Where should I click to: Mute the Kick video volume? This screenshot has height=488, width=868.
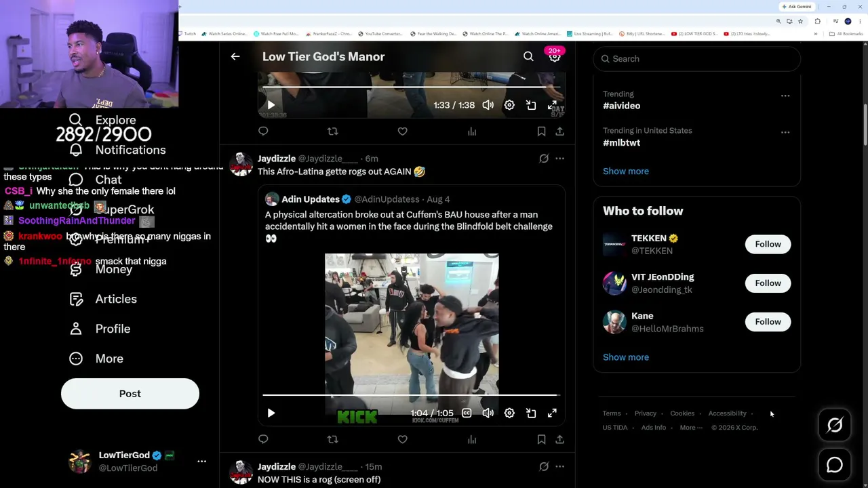488,413
